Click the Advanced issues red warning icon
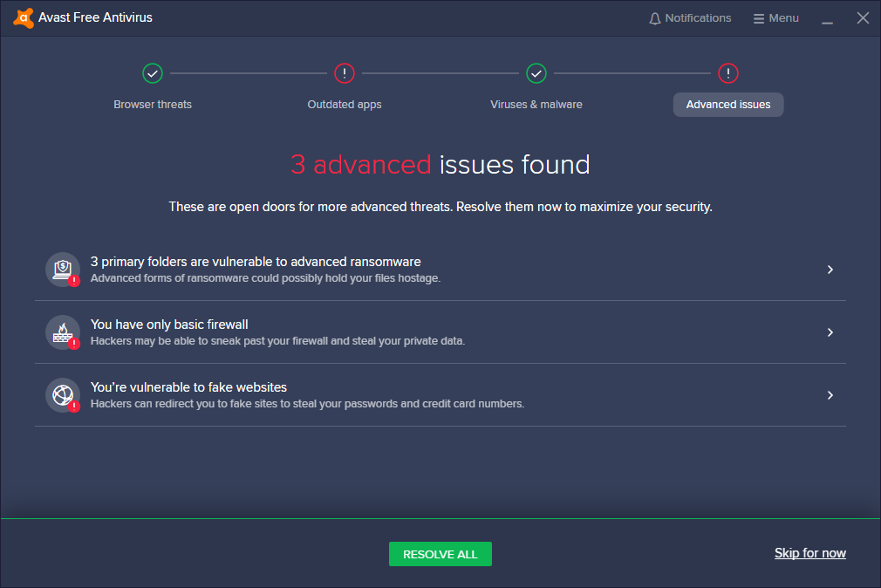Viewport: 881px width, 588px height. (x=728, y=73)
